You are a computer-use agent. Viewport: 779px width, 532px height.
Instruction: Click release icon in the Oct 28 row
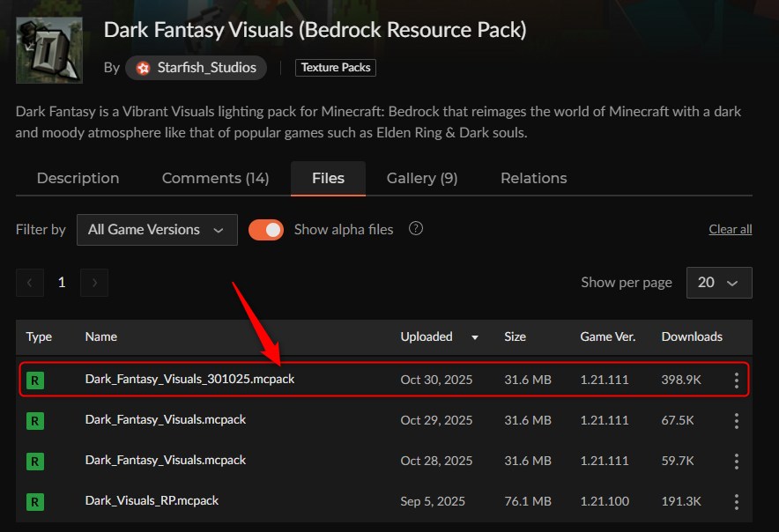(34, 462)
